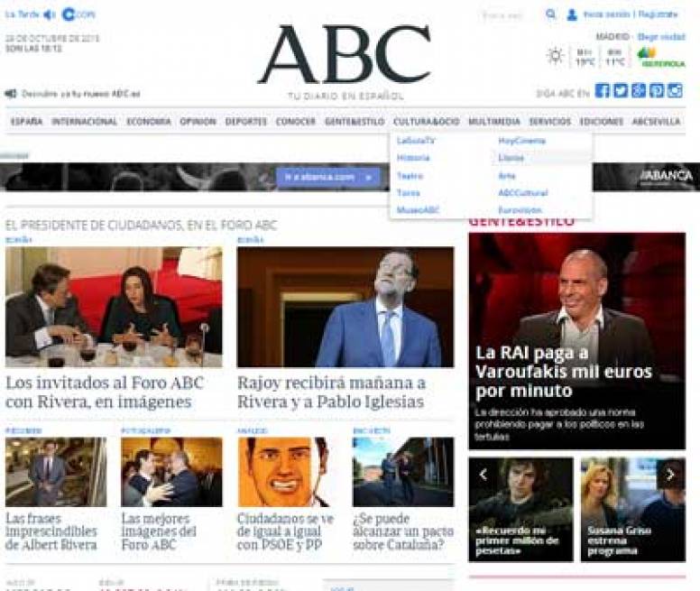Open the Varoufakis RAI article image
700x591 pixels.
(x=576, y=340)
